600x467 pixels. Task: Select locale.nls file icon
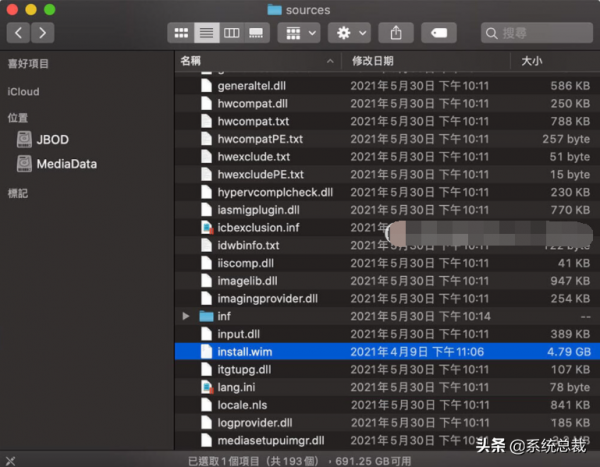pos(206,405)
